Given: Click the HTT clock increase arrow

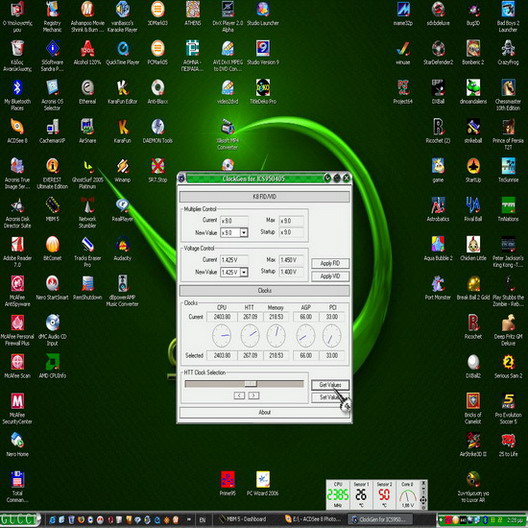Looking at the screenshot, I should point(254,395).
